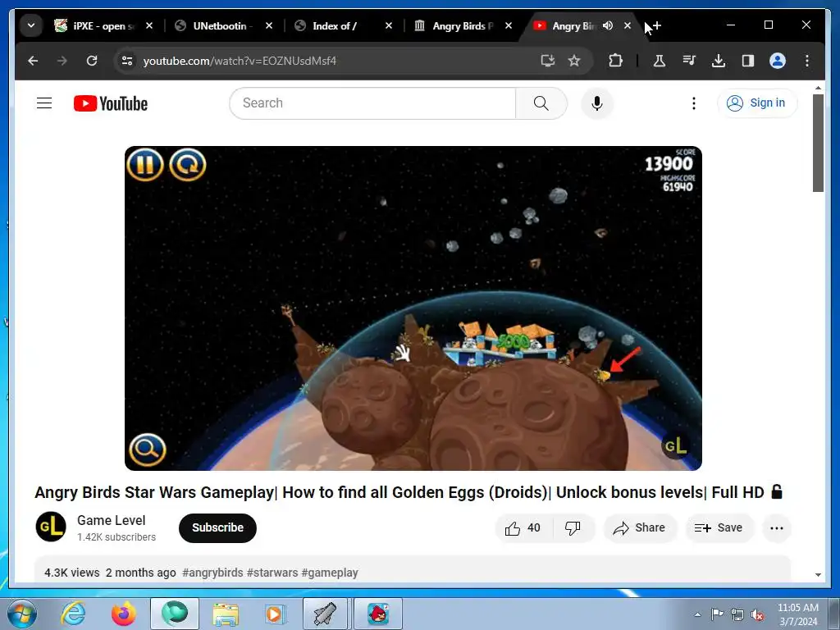Switch to the Index of / tab
Image resolution: width=840 pixels, height=630 pixels.
[x=344, y=25]
